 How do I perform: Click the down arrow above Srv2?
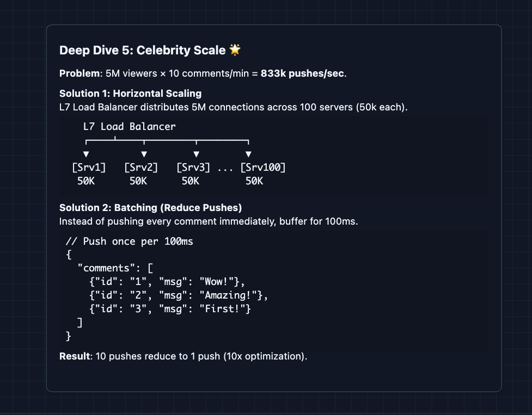[x=144, y=154]
